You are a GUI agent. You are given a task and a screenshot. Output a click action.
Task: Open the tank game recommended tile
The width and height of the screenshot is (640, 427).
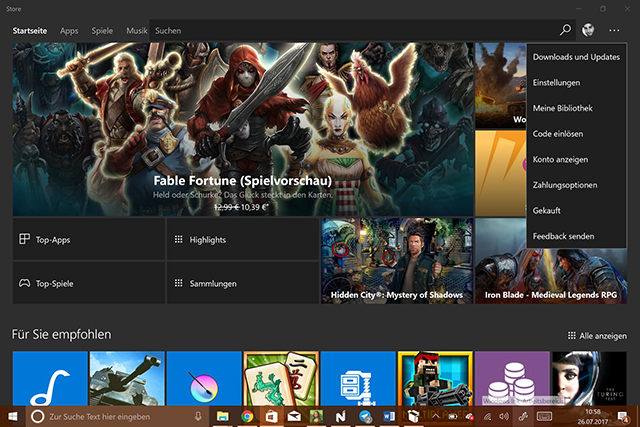coord(127,378)
